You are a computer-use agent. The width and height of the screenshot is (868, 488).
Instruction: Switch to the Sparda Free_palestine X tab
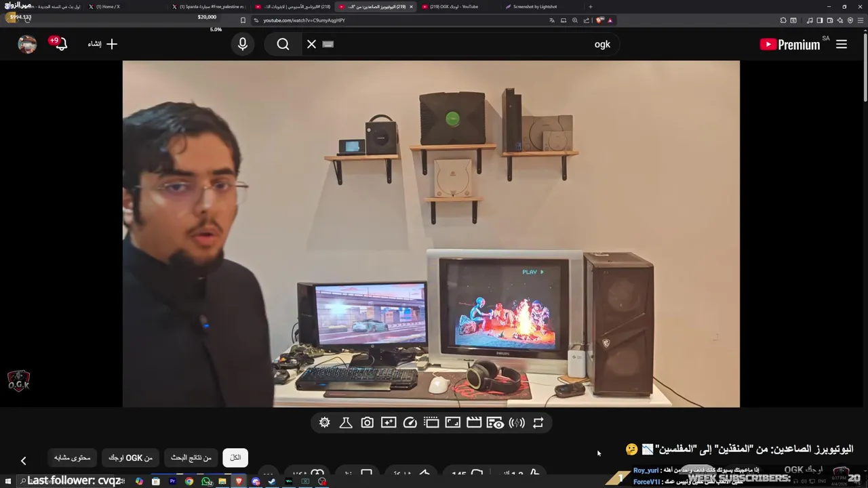(x=210, y=7)
